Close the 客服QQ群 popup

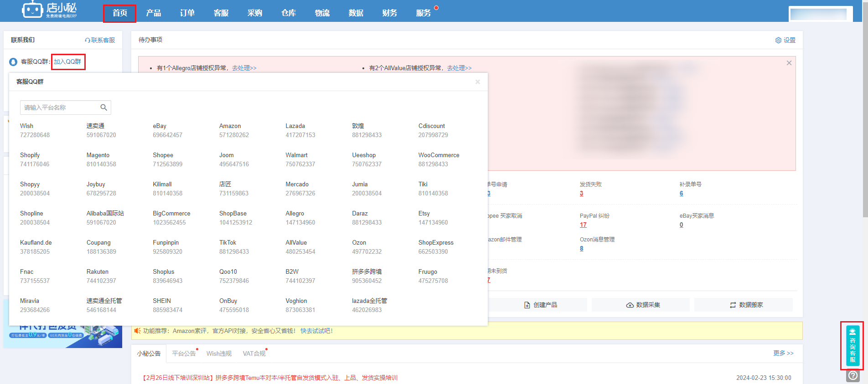coord(477,82)
